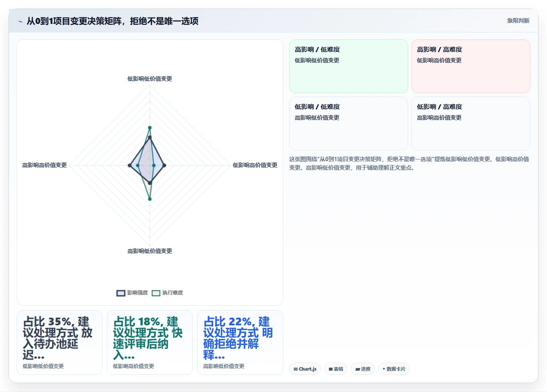Viewport: 547px width, 392px height.
Task: Click the 进度 tag pill
Action: click(363, 368)
